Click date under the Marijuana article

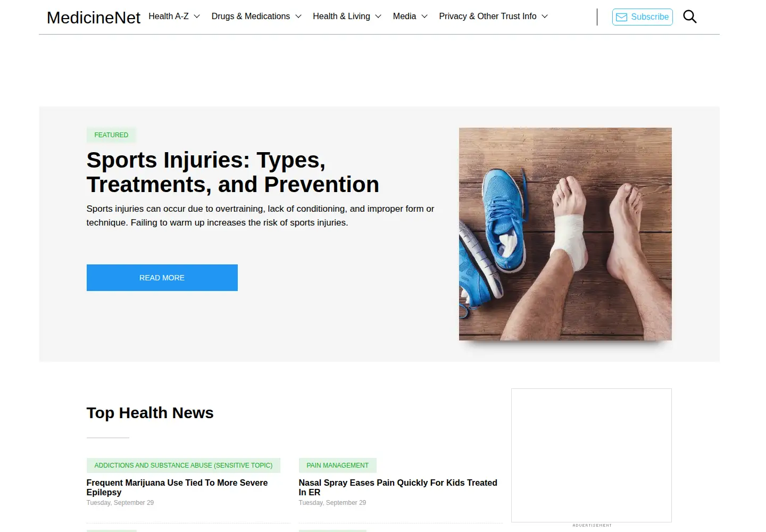(x=120, y=503)
